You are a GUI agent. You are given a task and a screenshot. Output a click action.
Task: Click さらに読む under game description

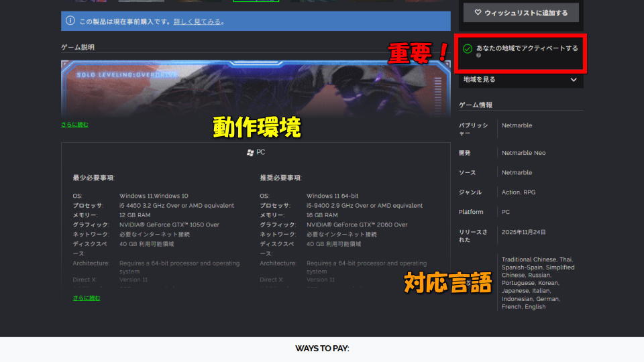pyautogui.click(x=74, y=125)
